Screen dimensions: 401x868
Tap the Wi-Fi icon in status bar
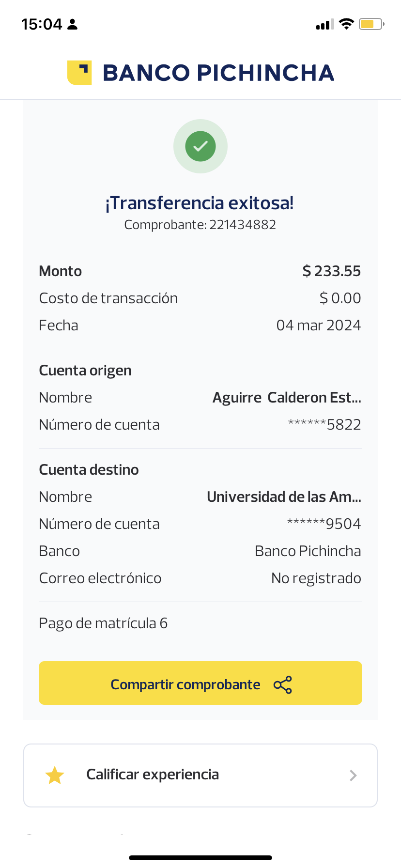pyautogui.click(x=346, y=24)
